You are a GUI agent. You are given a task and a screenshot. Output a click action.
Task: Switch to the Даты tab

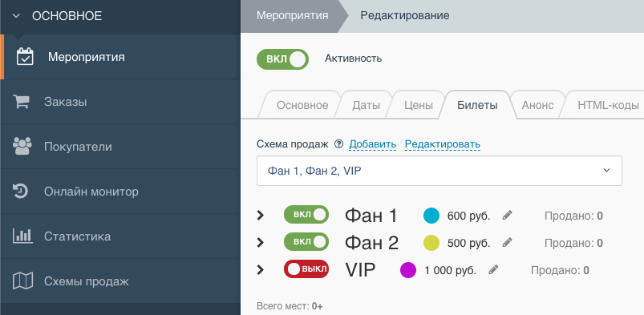(366, 105)
